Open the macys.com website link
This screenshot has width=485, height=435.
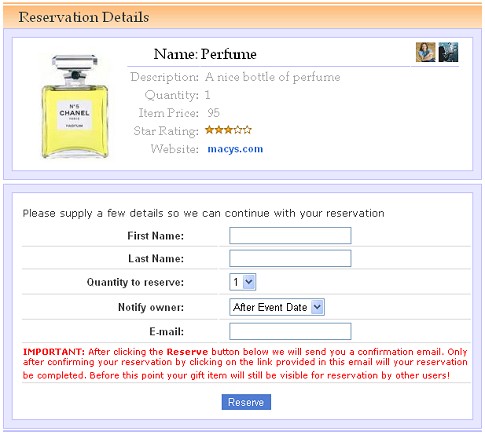pyautogui.click(x=235, y=149)
